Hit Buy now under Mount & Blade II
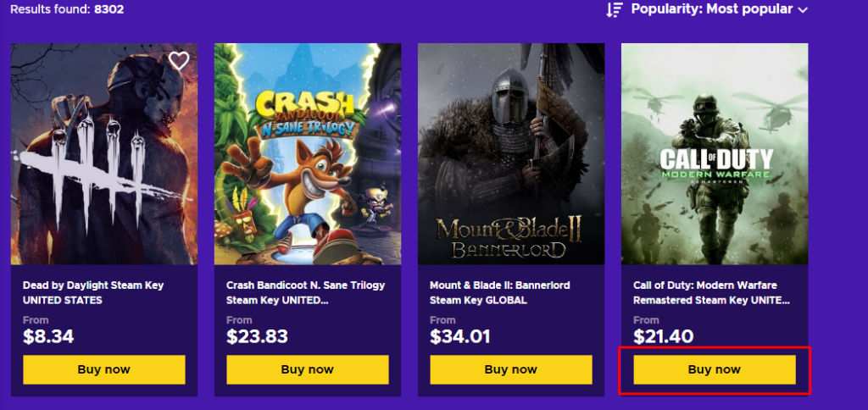 tap(511, 369)
